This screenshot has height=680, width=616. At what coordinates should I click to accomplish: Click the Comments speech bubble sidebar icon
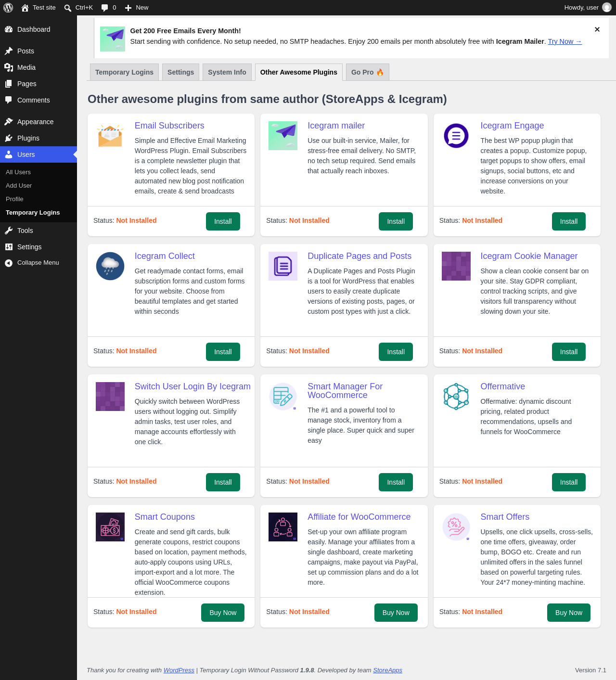pyautogui.click(x=9, y=100)
